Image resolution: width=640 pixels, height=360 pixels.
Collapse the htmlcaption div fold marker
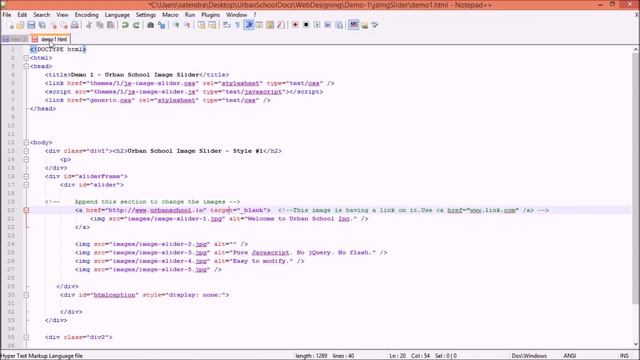click(x=26, y=295)
